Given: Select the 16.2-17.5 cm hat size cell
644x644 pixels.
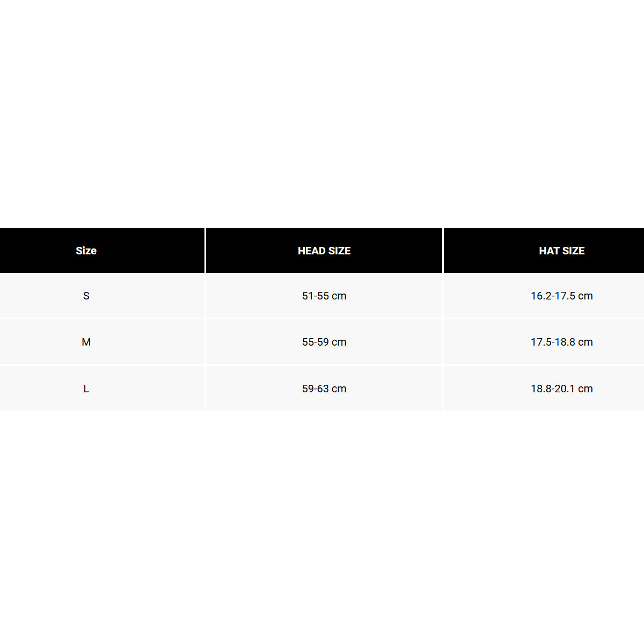Looking at the screenshot, I should (561, 296).
